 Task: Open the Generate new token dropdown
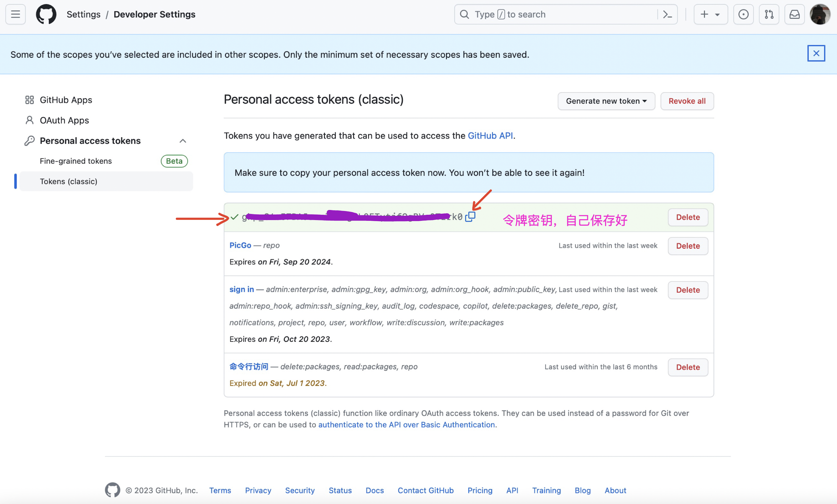click(x=606, y=101)
